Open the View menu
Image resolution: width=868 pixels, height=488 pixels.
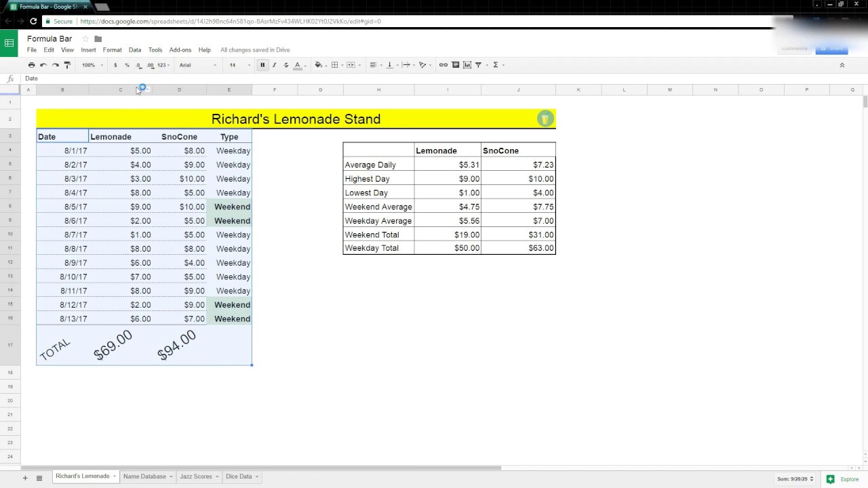pyautogui.click(x=67, y=50)
